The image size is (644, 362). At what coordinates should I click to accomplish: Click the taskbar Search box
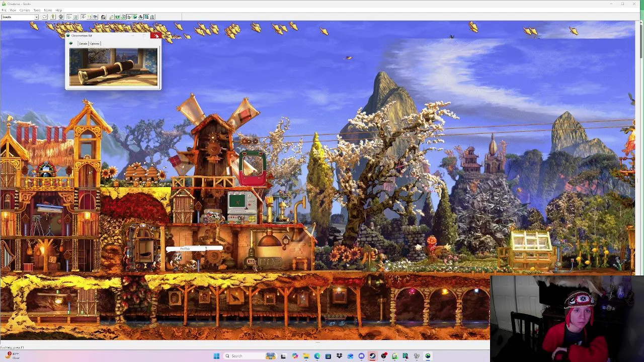250,356
